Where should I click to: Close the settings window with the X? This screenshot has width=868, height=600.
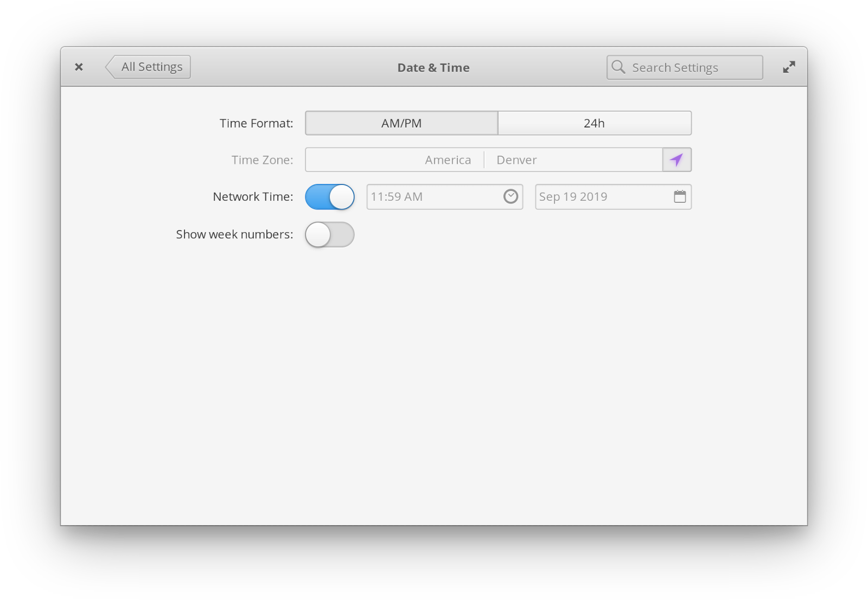point(79,66)
